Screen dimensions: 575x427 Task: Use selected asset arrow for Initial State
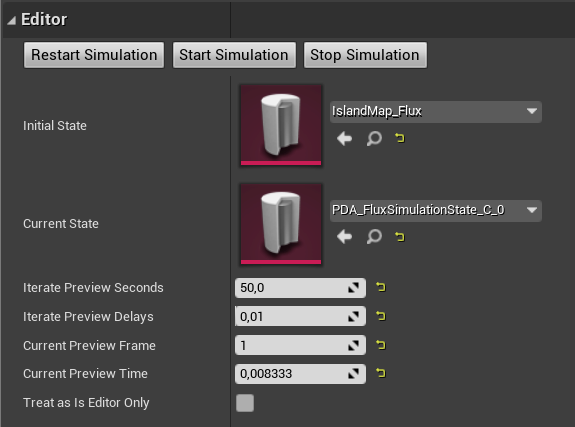point(344,139)
